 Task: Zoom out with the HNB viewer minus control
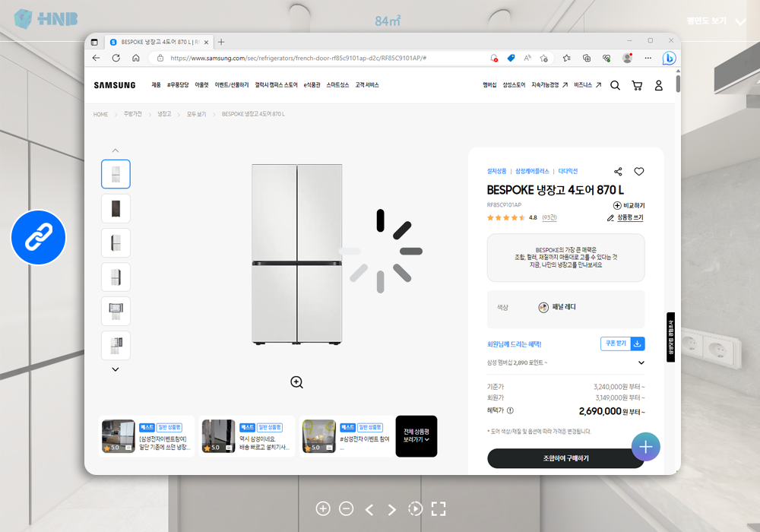[x=346, y=508]
